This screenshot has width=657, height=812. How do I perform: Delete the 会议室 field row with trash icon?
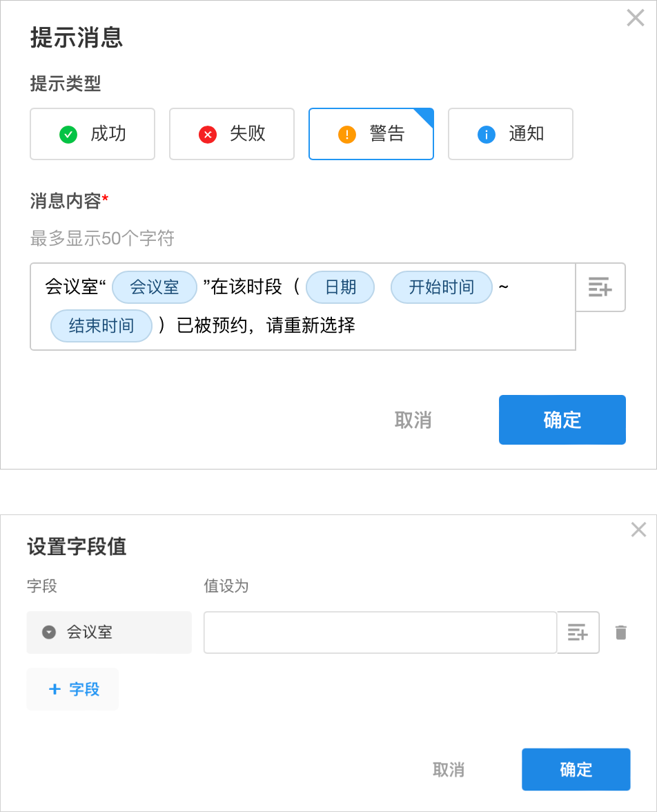pyautogui.click(x=621, y=632)
